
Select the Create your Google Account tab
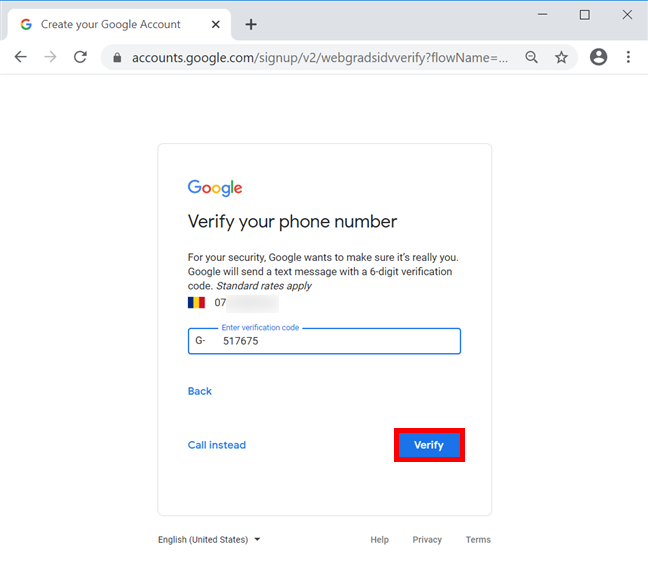click(110, 24)
